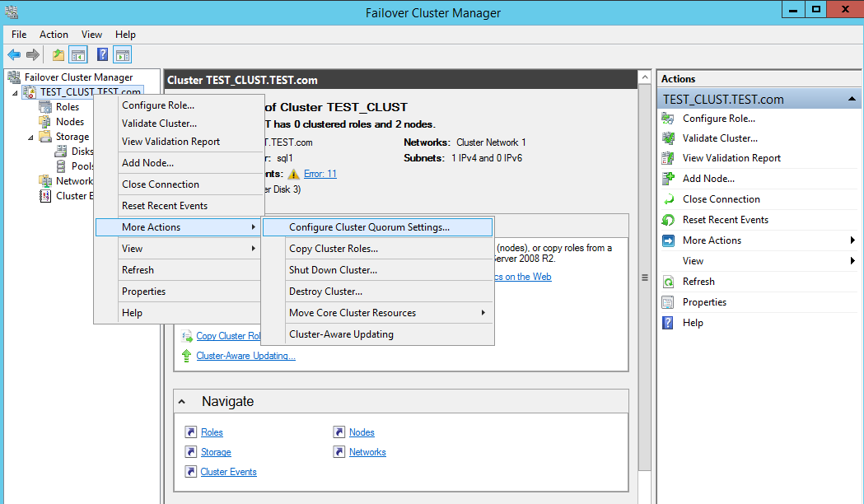Image resolution: width=864 pixels, height=504 pixels.
Task: Click the Add Node icon in Actions pane
Action: (668, 179)
